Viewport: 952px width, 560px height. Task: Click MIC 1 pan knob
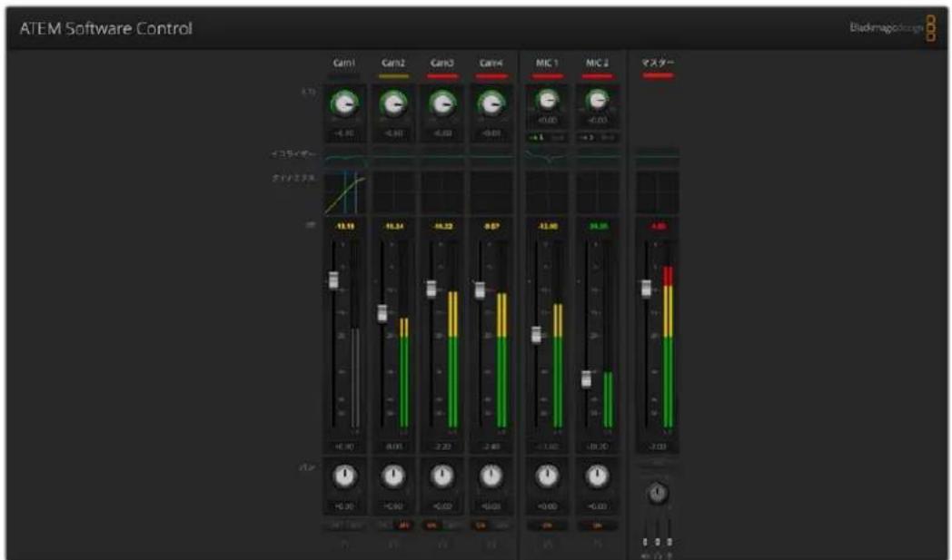(x=547, y=476)
